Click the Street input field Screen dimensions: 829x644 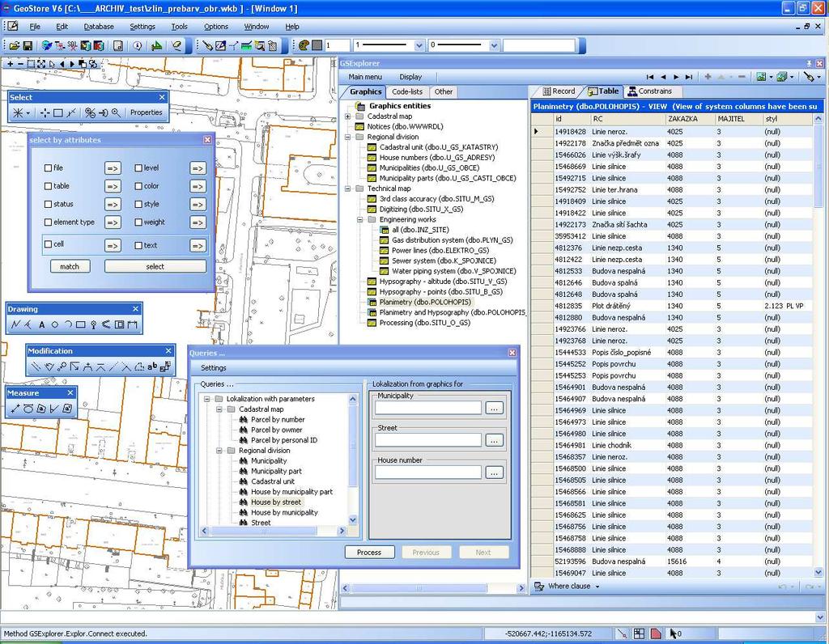[428, 440]
